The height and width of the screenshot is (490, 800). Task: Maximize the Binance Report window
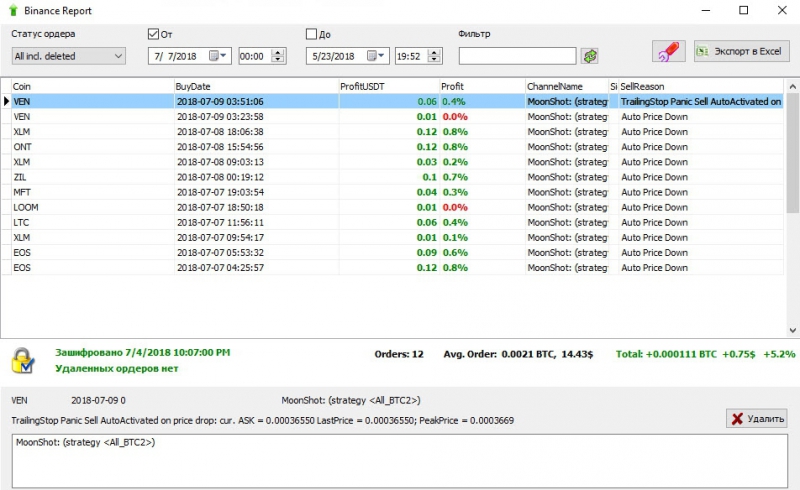[x=744, y=10]
